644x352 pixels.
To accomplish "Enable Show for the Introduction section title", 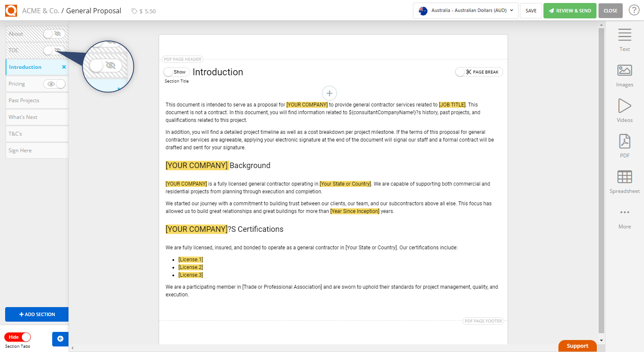I will (x=176, y=71).
